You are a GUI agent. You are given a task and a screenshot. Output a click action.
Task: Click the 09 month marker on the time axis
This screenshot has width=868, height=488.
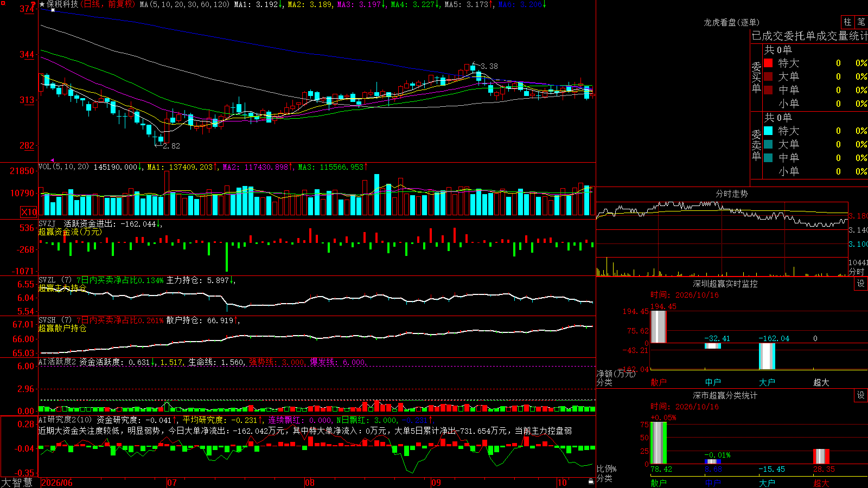[436, 483]
